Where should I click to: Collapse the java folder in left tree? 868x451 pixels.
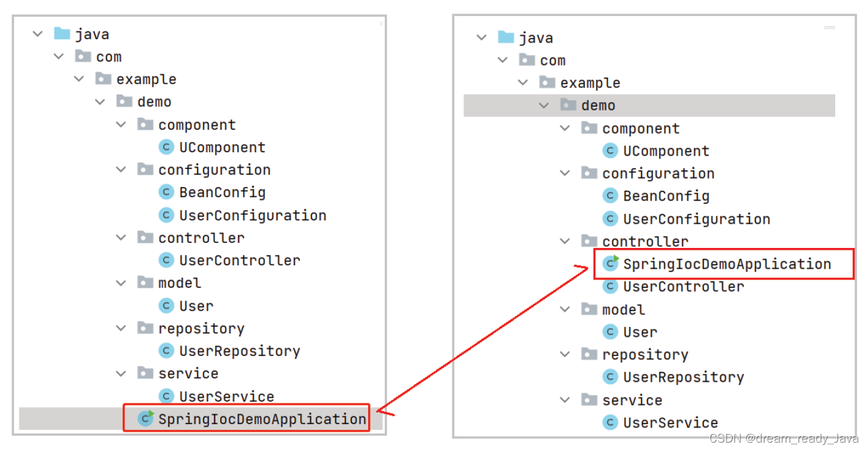click(37, 33)
